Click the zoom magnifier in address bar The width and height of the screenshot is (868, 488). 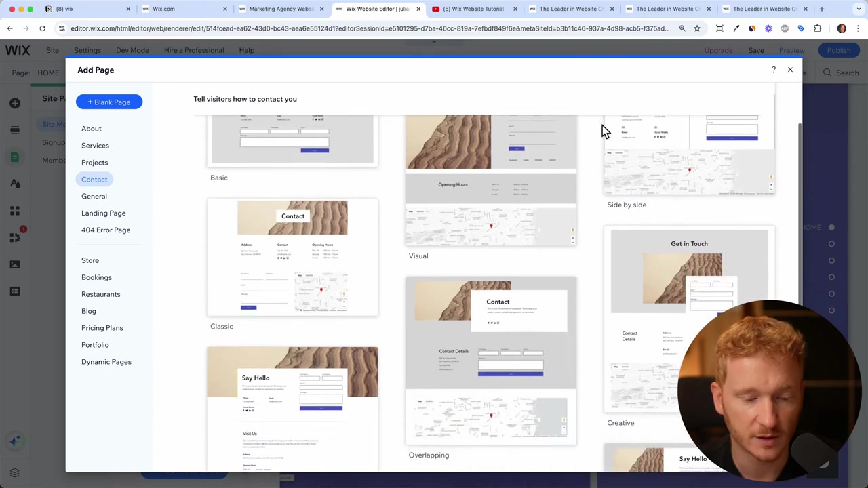point(682,28)
